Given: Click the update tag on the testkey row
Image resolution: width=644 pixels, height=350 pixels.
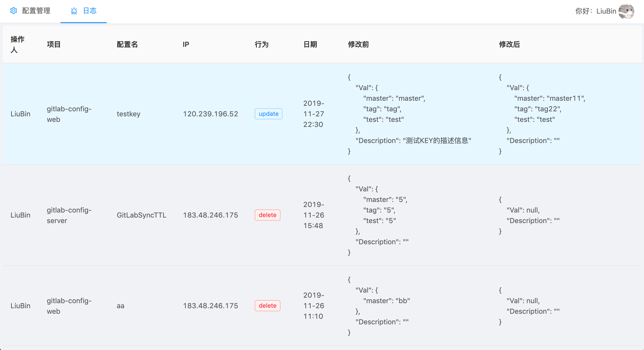Looking at the screenshot, I should pyautogui.click(x=268, y=114).
